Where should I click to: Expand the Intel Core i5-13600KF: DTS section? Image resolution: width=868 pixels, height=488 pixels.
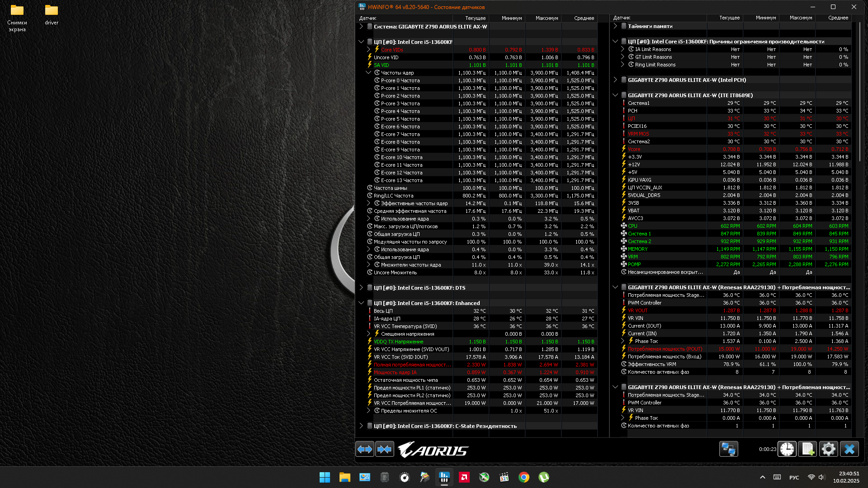click(x=361, y=287)
